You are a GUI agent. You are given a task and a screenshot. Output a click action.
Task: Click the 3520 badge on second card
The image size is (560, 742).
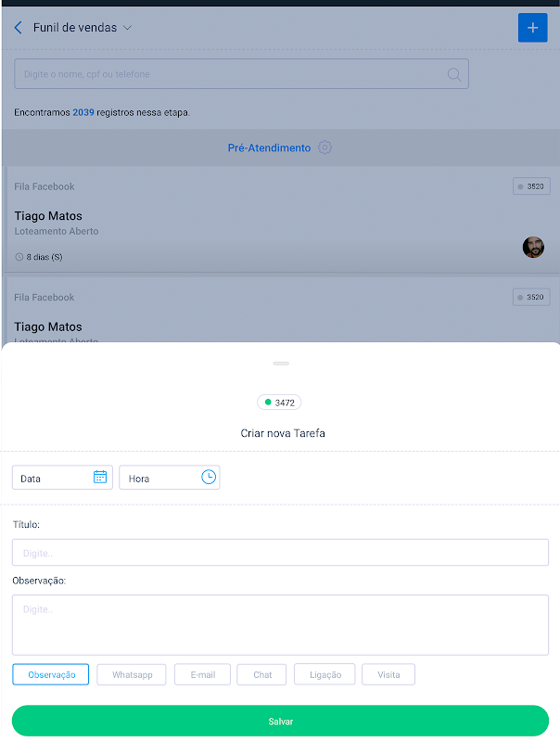[531, 297]
